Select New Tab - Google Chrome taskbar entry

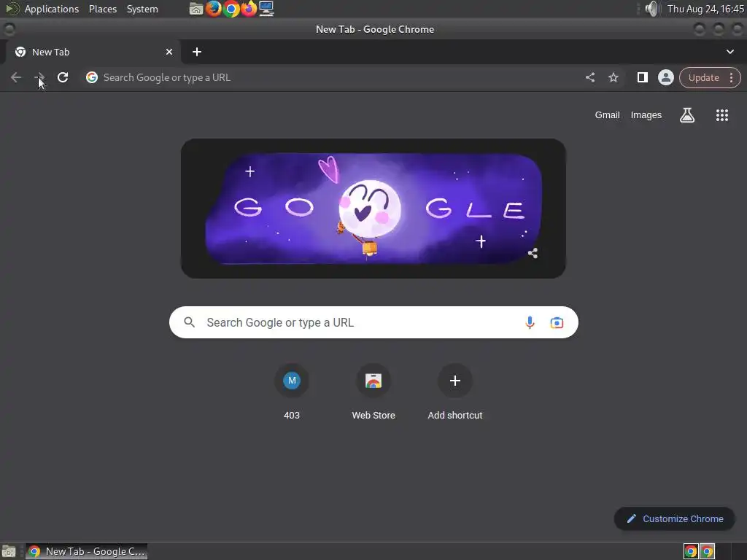coord(86,551)
